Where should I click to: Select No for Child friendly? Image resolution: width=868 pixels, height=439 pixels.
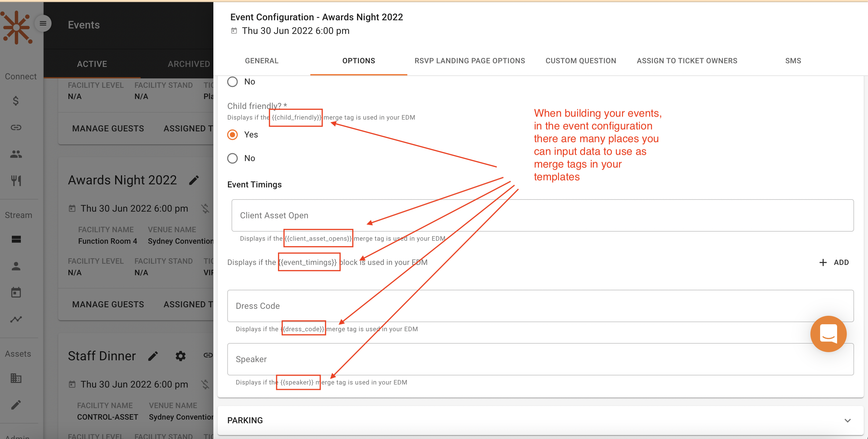click(232, 158)
